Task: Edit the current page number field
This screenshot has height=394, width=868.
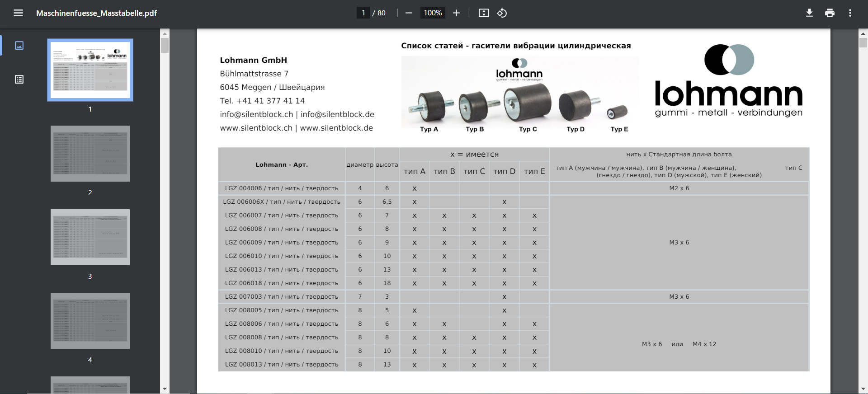Action: coord(363,13)
